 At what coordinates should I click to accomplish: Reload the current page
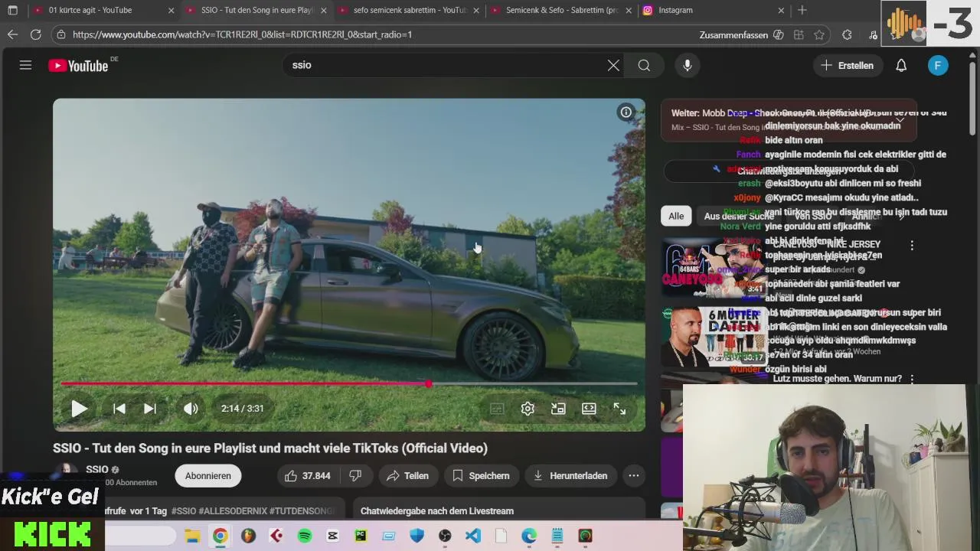[x=35, y=34]
